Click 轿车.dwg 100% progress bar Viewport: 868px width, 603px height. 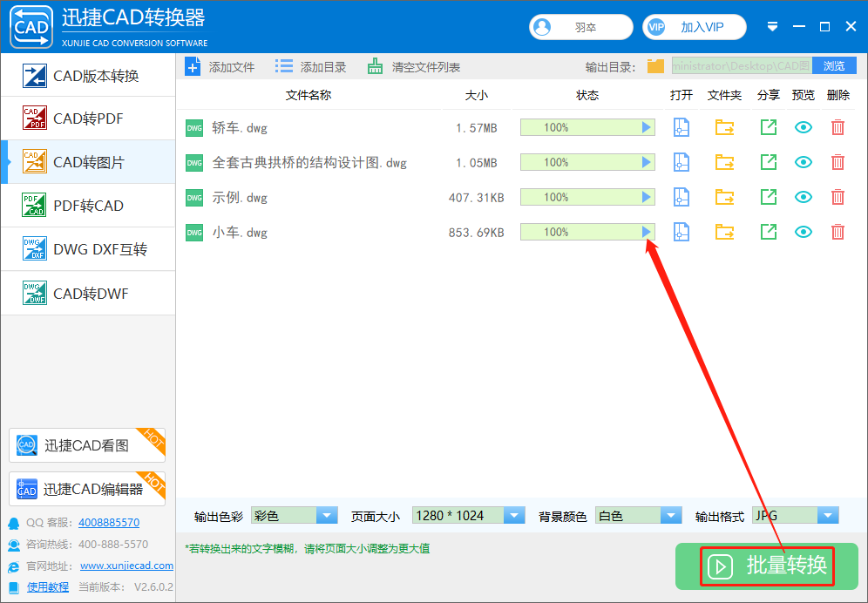coord(587,127)
